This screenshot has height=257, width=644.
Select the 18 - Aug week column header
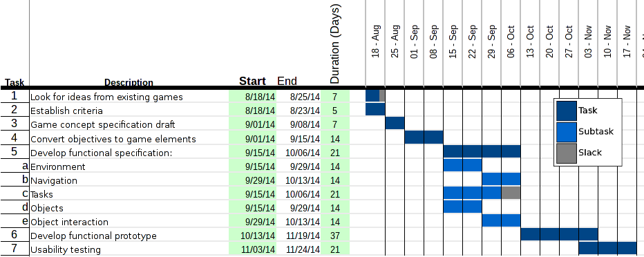click(375, 41)
